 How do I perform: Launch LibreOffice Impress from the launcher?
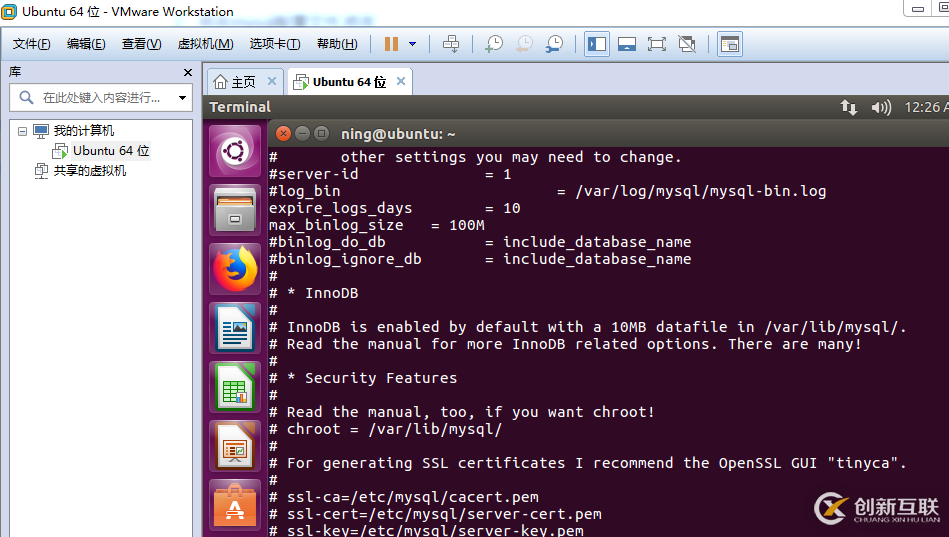(x=235, y=446)
